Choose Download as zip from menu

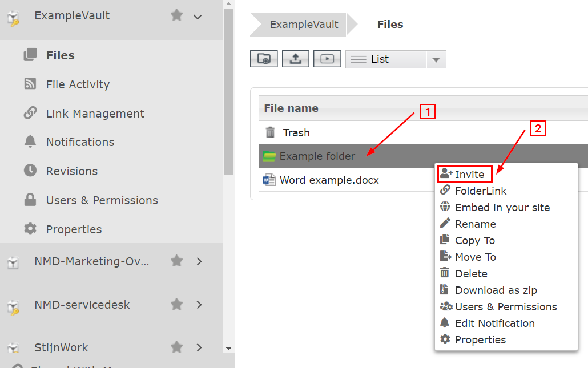[x=496, y=290]
